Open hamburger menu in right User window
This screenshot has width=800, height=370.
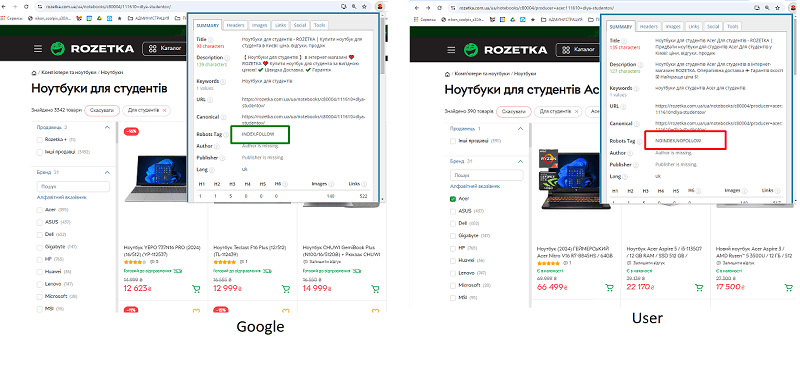(x=451, y=50)
